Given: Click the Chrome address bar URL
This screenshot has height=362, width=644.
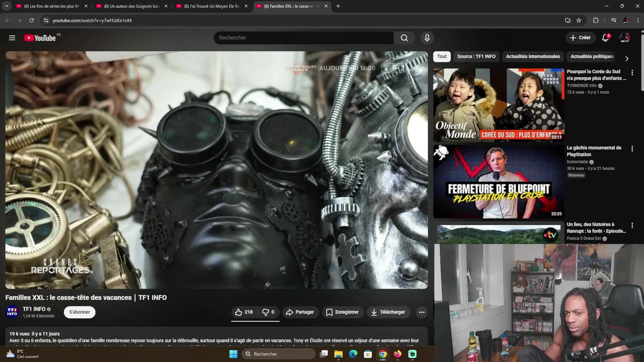Looking at the screenshot, I should pyautogui.click(x=92, y=21).
